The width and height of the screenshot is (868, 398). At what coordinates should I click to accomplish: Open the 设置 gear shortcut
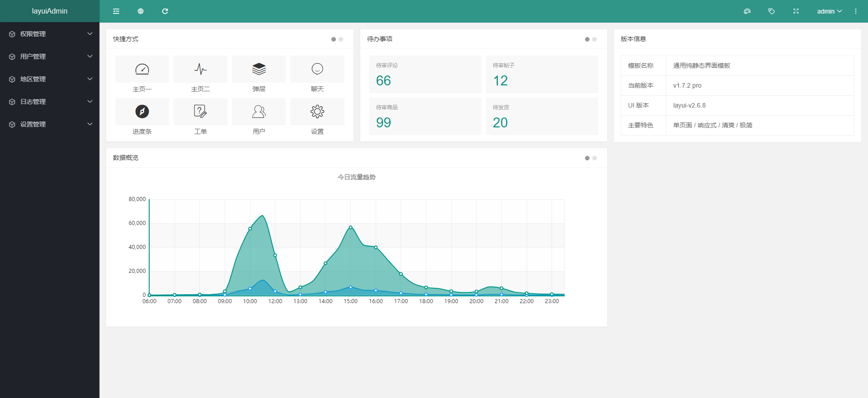(317, 112)
